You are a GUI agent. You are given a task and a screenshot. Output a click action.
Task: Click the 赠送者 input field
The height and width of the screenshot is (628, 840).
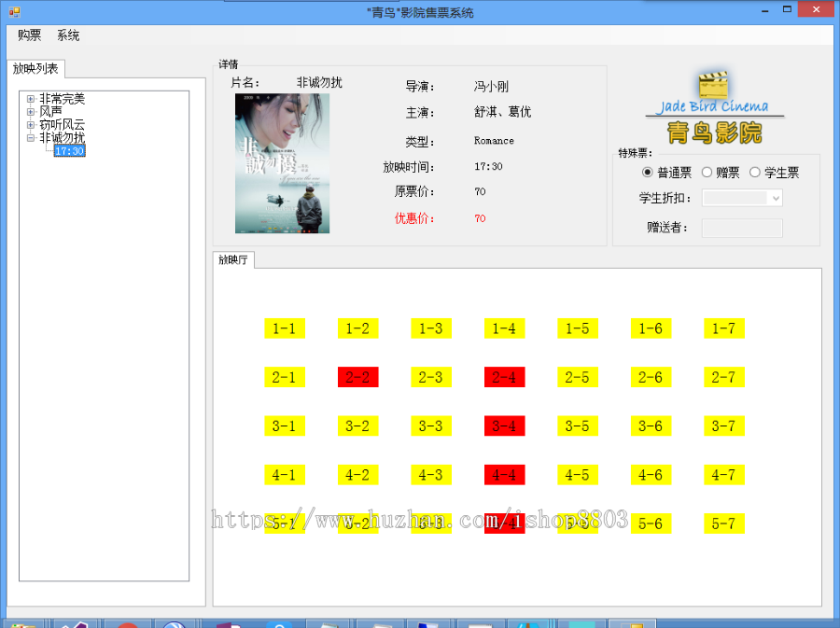pos(741,227)
